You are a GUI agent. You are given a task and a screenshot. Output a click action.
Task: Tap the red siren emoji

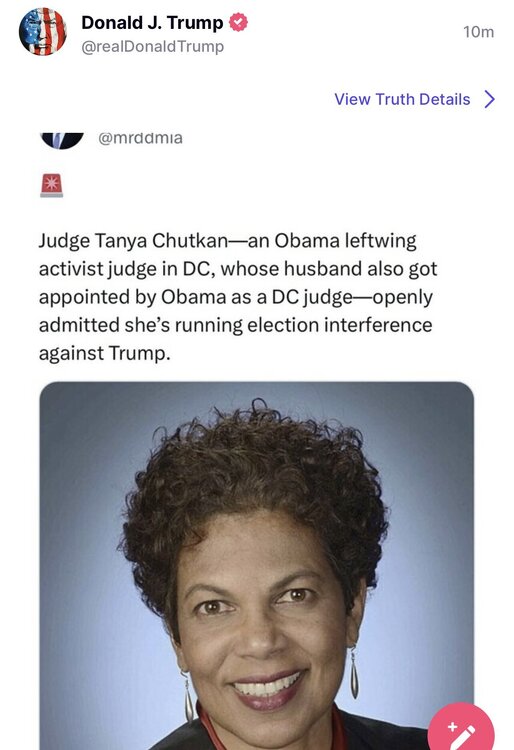(52, 186)
